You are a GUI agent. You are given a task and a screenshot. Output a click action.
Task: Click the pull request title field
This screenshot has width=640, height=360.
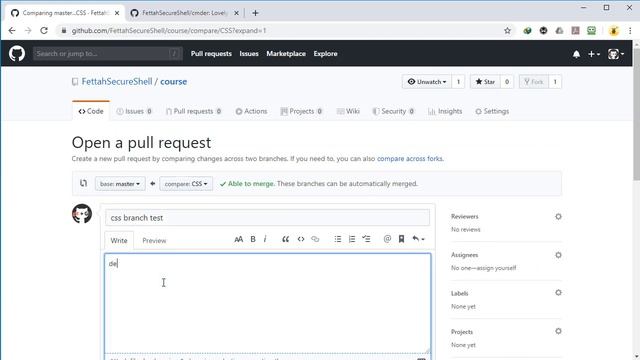pos(267,218)
